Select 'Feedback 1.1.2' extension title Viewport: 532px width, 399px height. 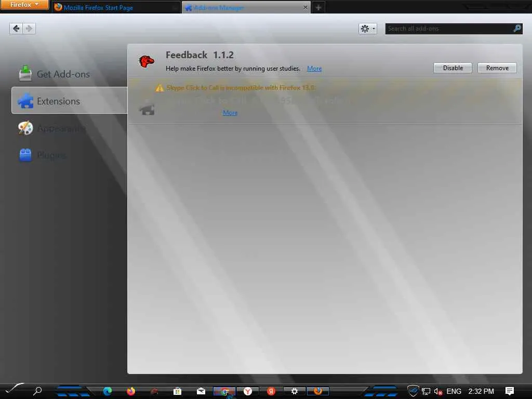199,55
